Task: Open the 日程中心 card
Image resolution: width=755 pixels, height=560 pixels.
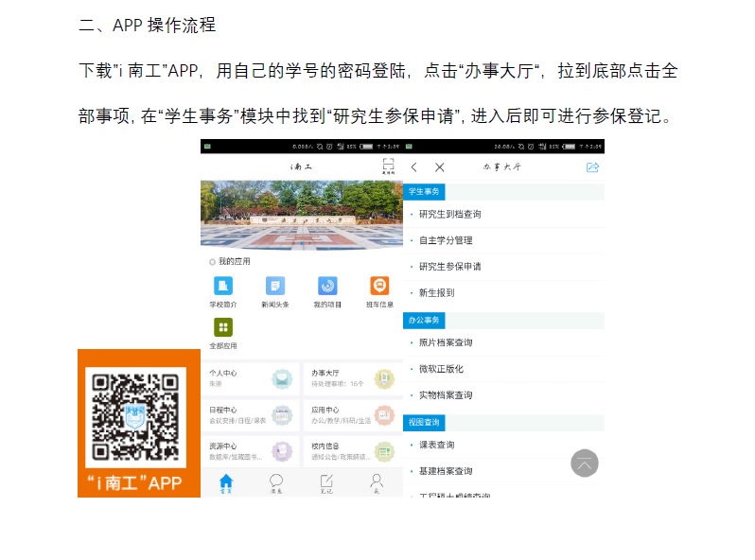Action: 250,415
